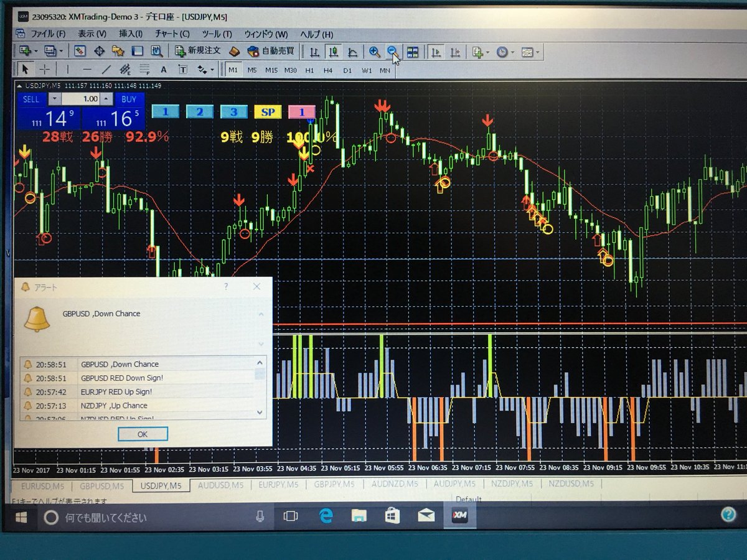
Task: Switch to the GBPJPY,M5 chart tab
Action: tap(334, 484)
